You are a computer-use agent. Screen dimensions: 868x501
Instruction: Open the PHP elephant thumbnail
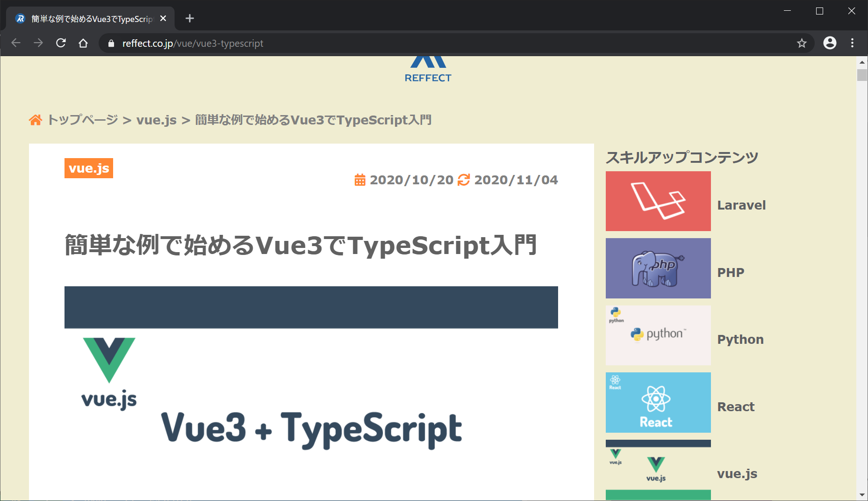658,269
